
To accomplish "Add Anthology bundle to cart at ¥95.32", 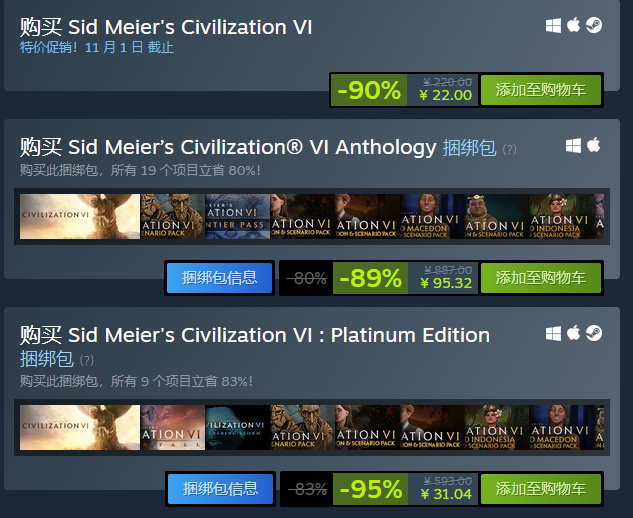I will point(541,277).
